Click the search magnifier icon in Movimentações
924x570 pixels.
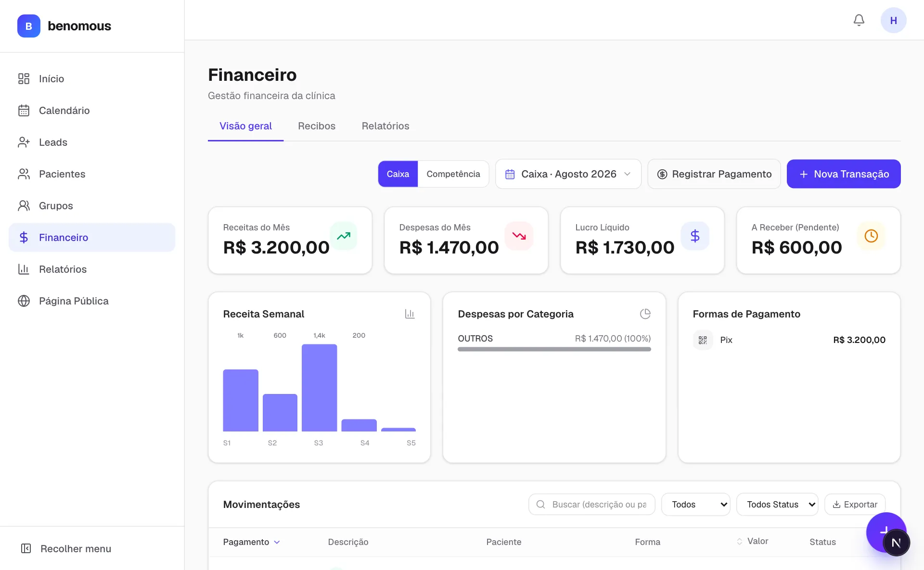tap(540, 504)
